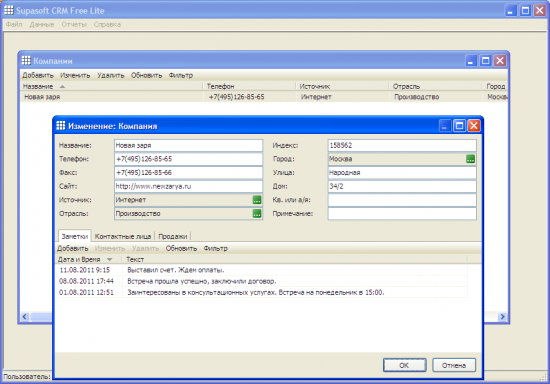Minimize the Компании window
The width and height of the screenshot is (550, 384).
471,61
